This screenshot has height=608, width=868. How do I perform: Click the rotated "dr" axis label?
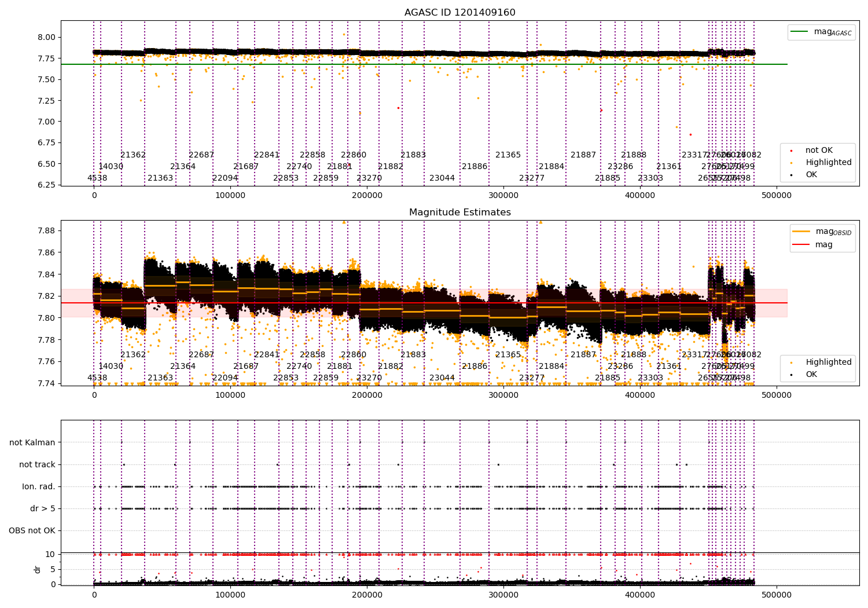(38, 569)
